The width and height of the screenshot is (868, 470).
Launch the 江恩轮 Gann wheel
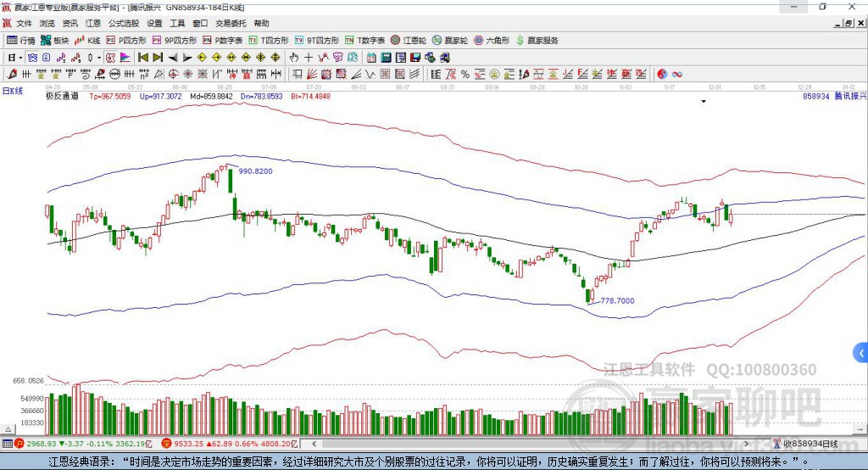point(409,41)
